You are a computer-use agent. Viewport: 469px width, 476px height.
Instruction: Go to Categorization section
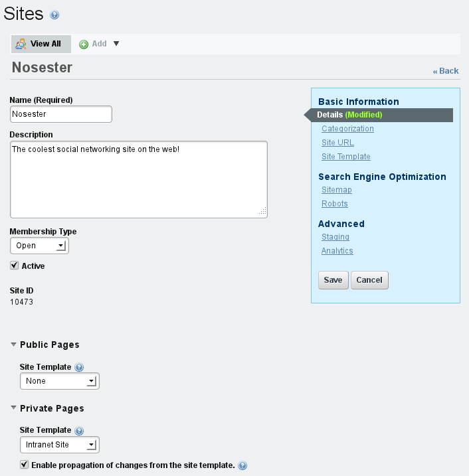point(348,129)
